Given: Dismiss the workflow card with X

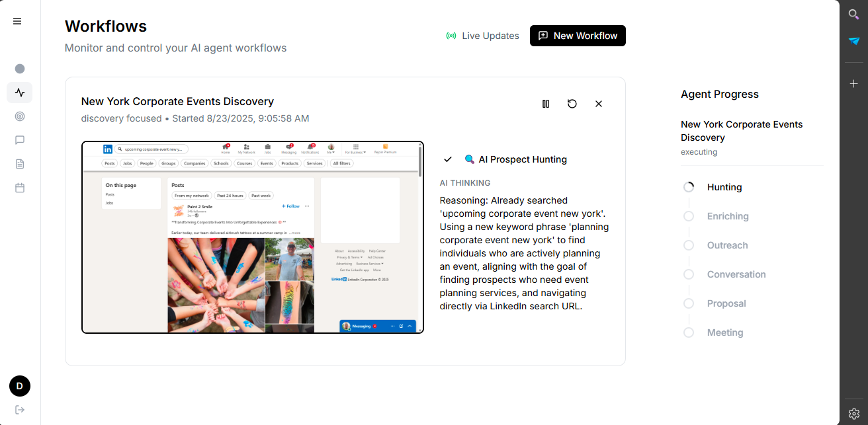Looking at the screenshot, I should tap(599, 104).
